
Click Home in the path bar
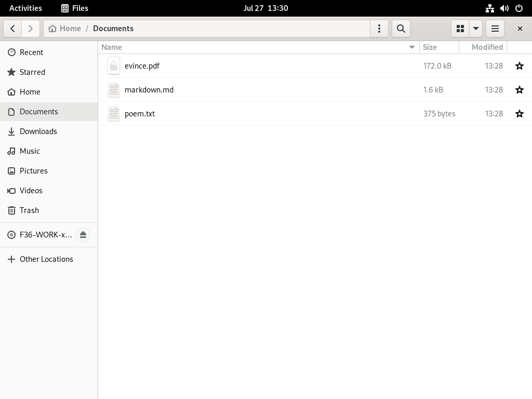(65, 29)
